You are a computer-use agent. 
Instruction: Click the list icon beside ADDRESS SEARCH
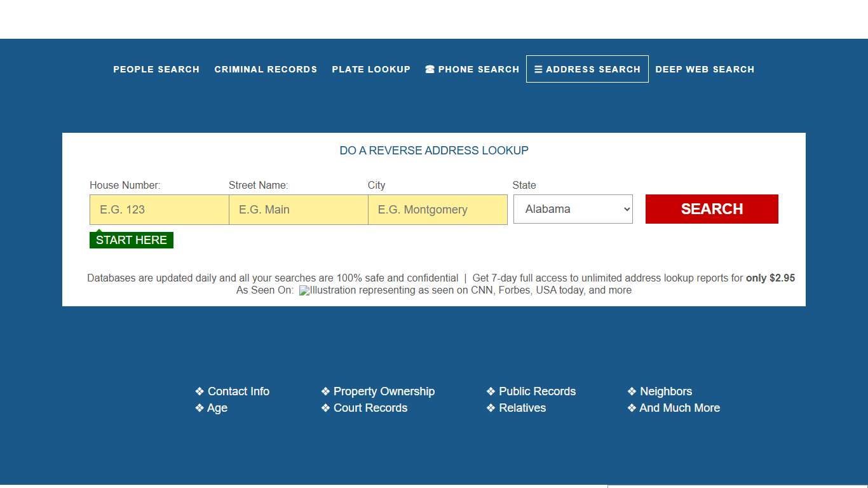tap(538, 69)
